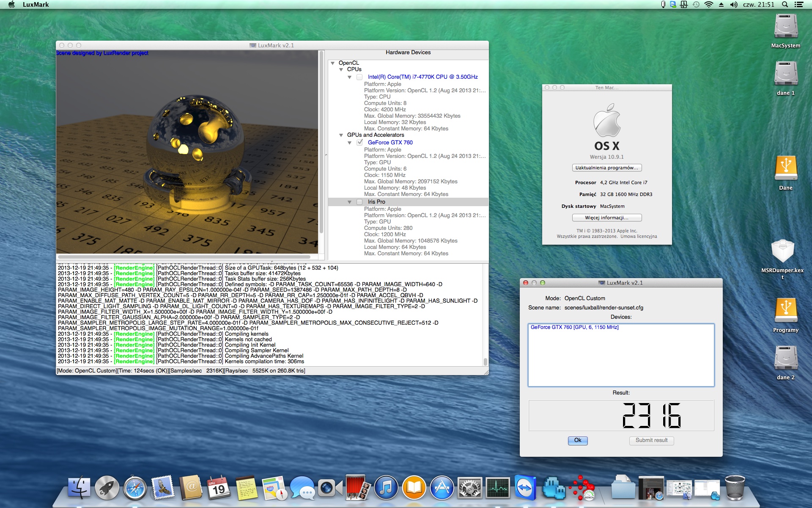Screen dimensions: 812x508
Task: Open Time Machine menu bar icon
Action: (x=696, y=5)
